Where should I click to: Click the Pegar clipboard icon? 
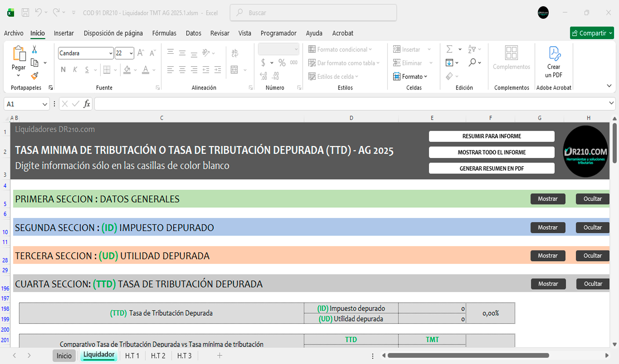pyautogui.click(x=19, y=54)
